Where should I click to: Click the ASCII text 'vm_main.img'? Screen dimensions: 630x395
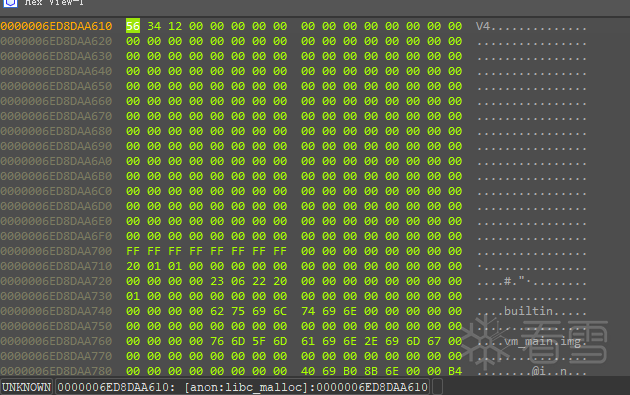coord(542,342)
